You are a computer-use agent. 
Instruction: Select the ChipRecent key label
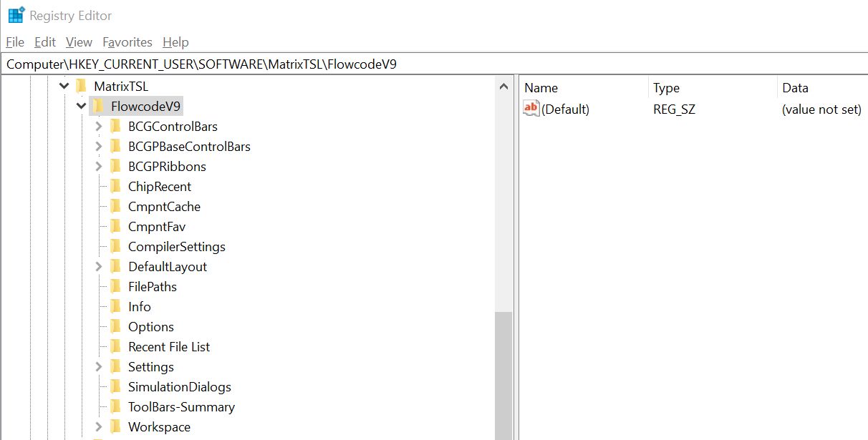[160, 187]
